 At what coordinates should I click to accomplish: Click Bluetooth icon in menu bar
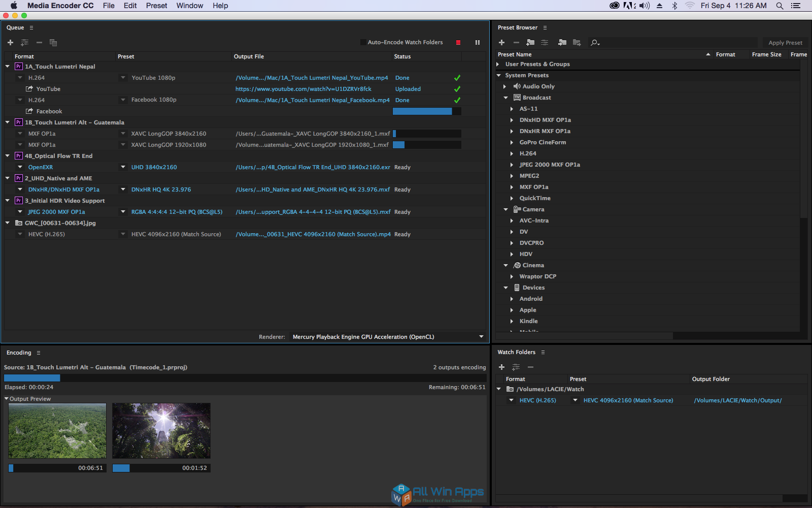(x=674, y=6)
